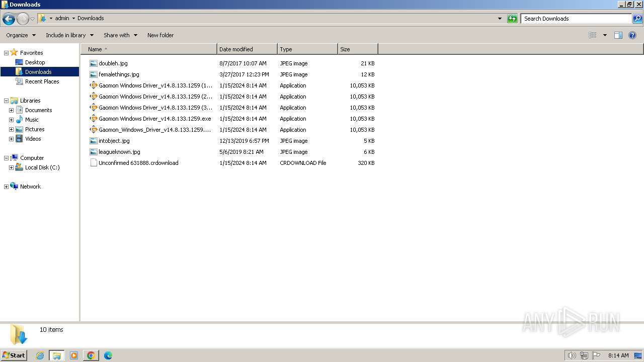Viewport: 644px width, 362px height.
Task: Click the New folder button
Action: click(x=160, y=35)
